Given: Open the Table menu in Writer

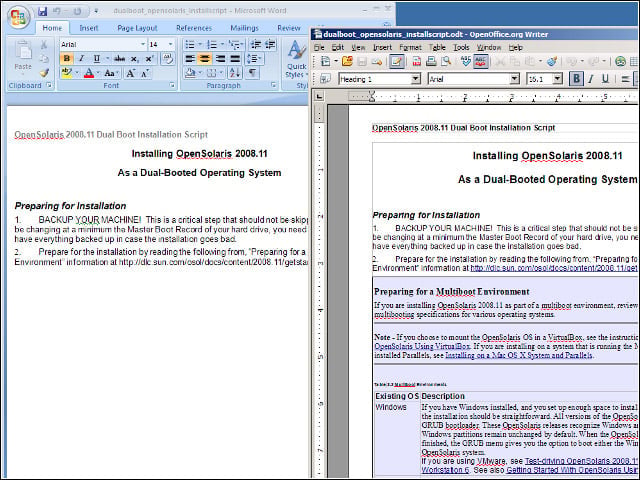Looking at the screenshot, I should (x=437, y=47).
